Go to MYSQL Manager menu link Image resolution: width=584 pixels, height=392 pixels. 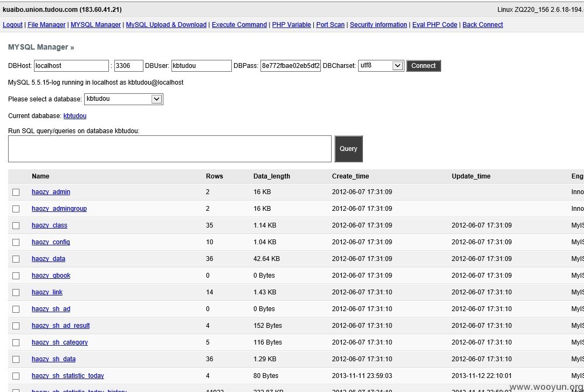point(96,25)
